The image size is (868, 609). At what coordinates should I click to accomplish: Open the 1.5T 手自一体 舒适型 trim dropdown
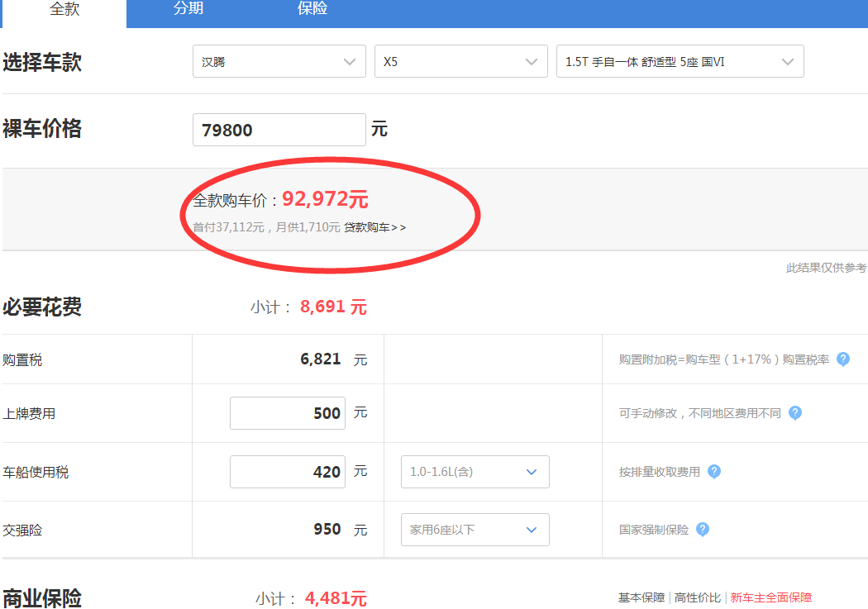680,61
